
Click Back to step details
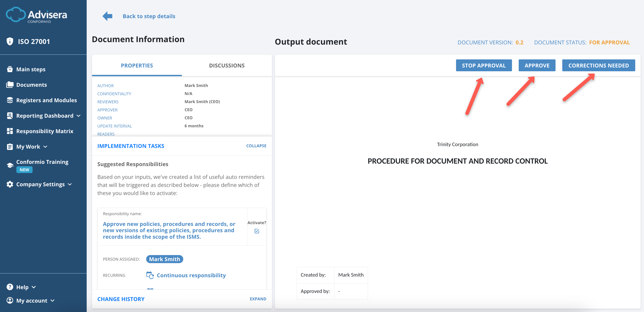(x=149, y=16)
